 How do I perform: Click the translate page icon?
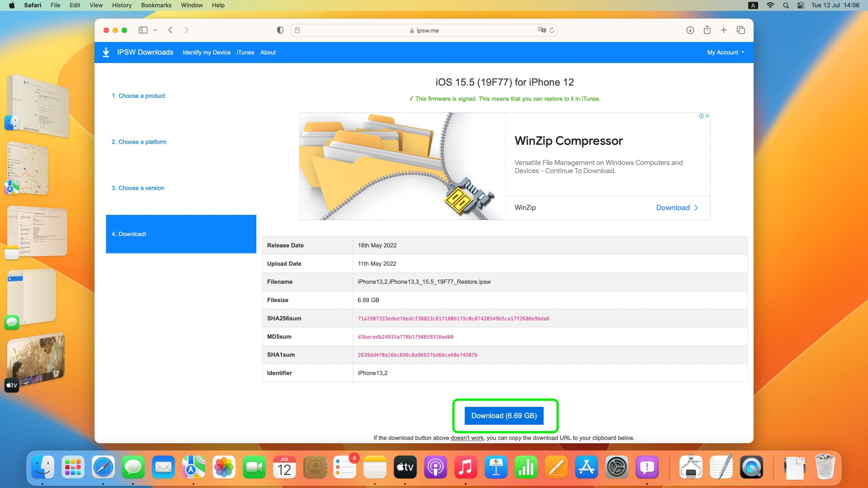(x=541, y=30)
